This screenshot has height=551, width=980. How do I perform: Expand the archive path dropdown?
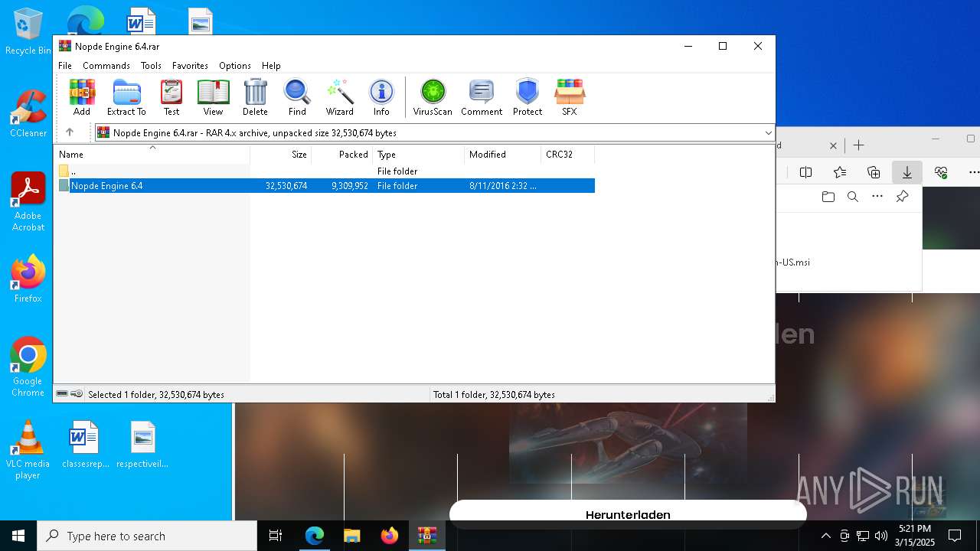(x=768, y=133)
